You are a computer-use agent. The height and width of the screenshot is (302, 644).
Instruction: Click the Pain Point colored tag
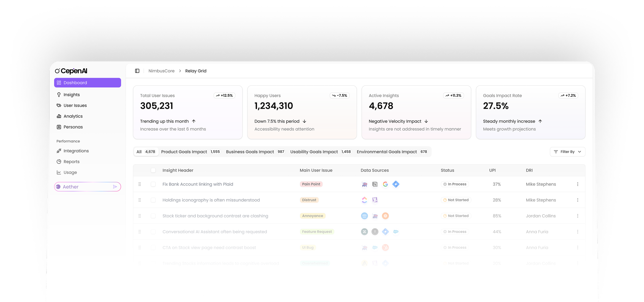311,184
